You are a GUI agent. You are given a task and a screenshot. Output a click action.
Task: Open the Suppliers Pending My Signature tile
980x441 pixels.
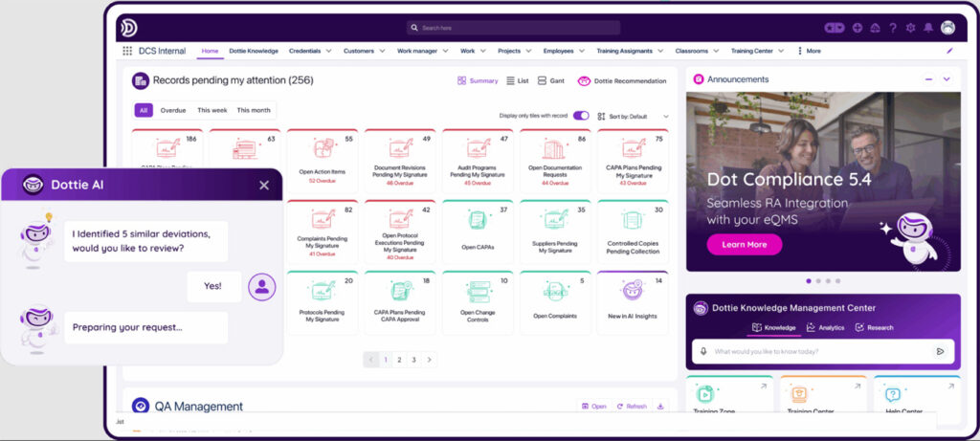555,232
